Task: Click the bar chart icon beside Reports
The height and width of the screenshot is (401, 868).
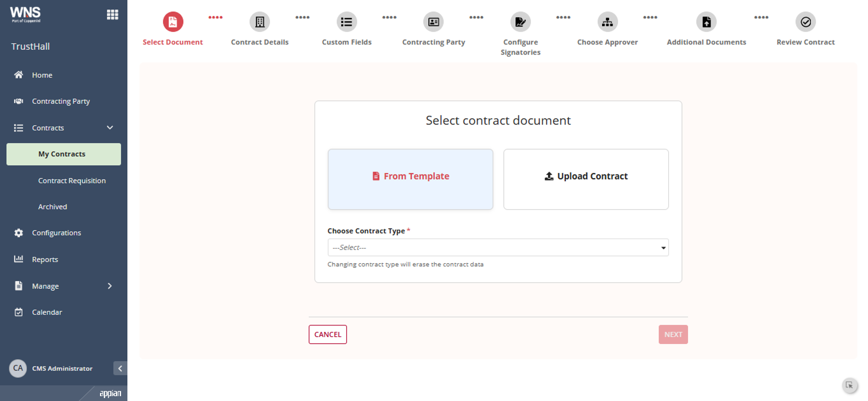Action: pyautogui.click(x=19, y=259)
